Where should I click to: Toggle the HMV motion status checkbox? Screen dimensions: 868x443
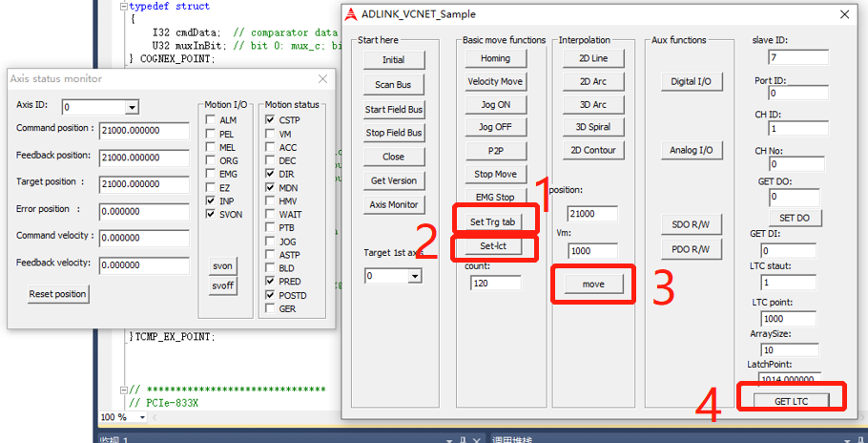270,200
